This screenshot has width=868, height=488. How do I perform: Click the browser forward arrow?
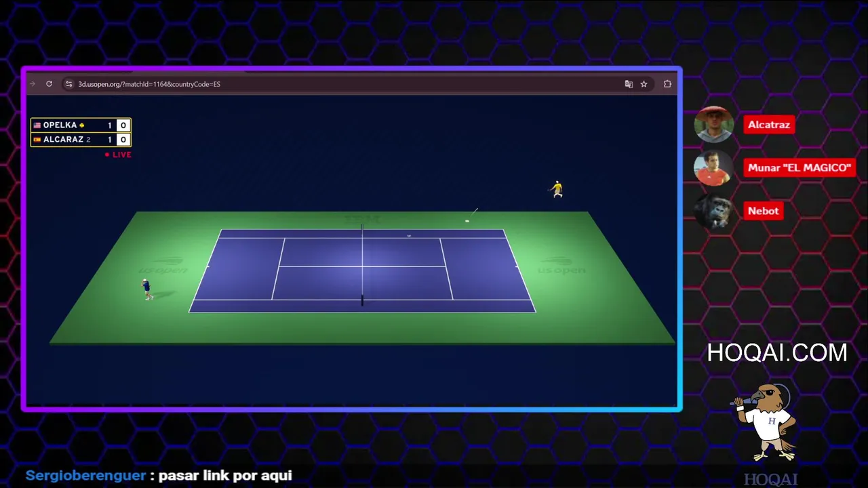pyautogui.click(x=33, y=84)
